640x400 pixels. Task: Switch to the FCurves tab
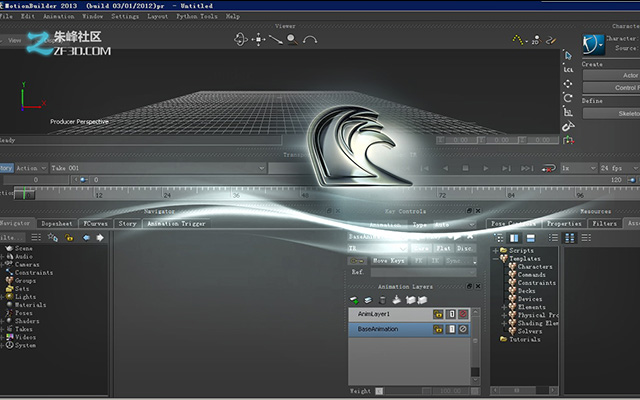tap(96, 224)
